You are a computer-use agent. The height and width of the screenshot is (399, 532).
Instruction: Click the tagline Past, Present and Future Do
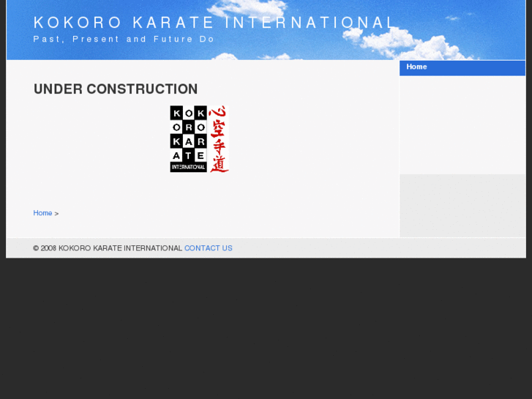[x=124, y=39]
